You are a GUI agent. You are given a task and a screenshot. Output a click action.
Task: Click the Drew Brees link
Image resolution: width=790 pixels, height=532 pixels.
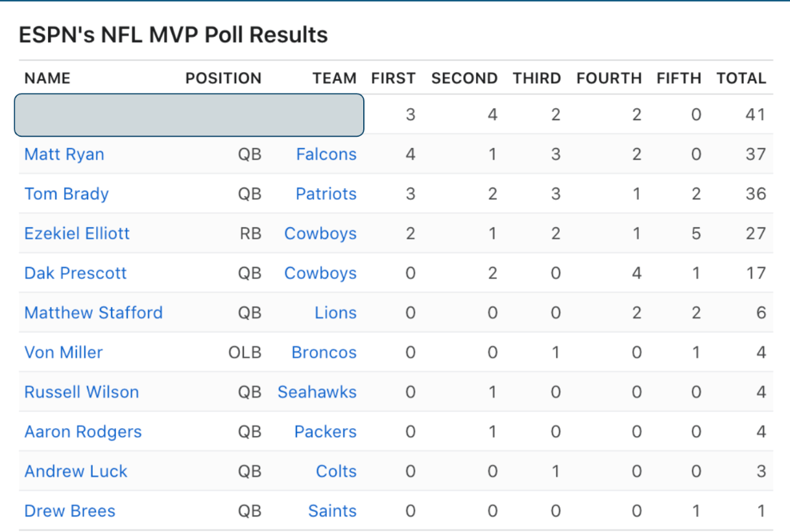pos(69,511)
